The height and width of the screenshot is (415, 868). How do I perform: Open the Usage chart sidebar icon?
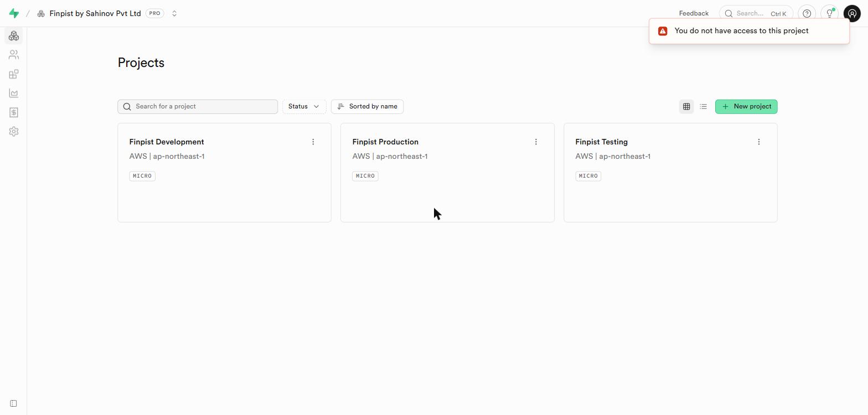(14, 94)
